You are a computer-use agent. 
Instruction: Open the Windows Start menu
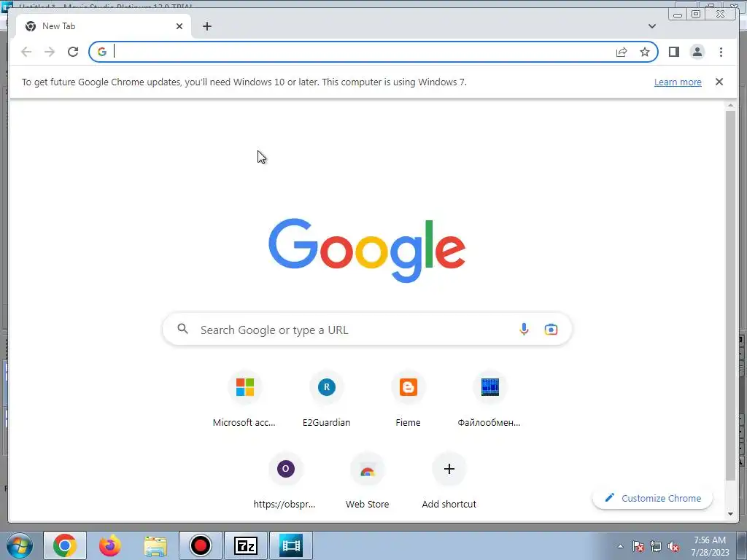19,545
